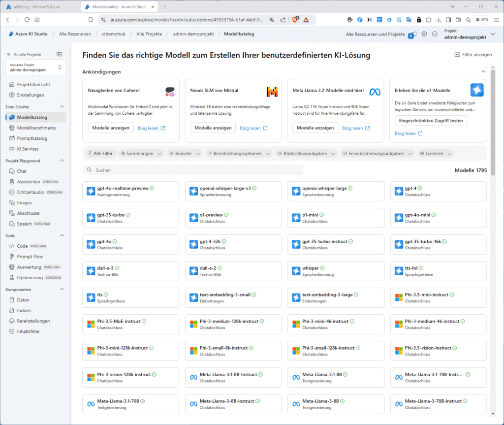Open the Images playground
The image size is (504, 425).
pos(24,203)
